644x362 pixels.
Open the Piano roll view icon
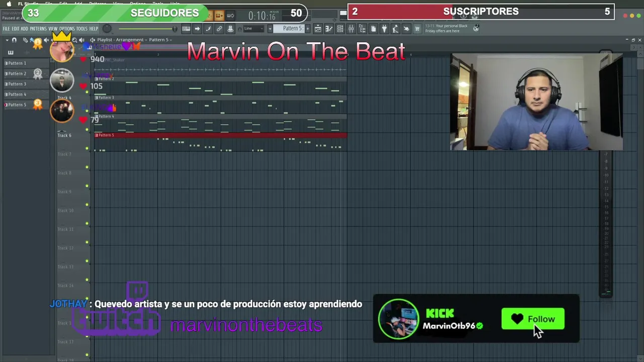click(329, 29)
